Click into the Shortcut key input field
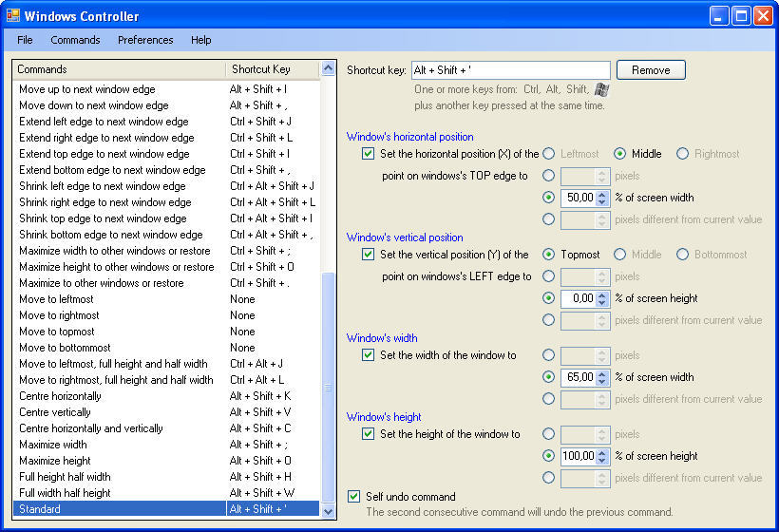The height and width of the screenshot is (532, 779). (x=511, y=70)
